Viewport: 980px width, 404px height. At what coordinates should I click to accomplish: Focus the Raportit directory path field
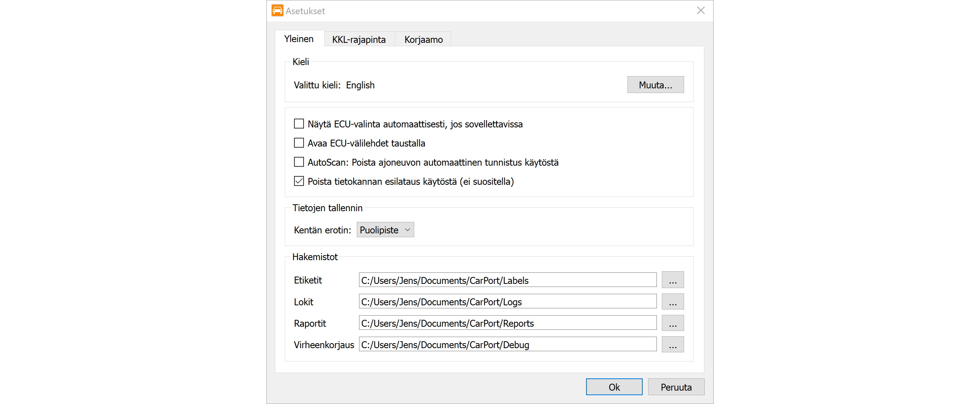point(508,323)
